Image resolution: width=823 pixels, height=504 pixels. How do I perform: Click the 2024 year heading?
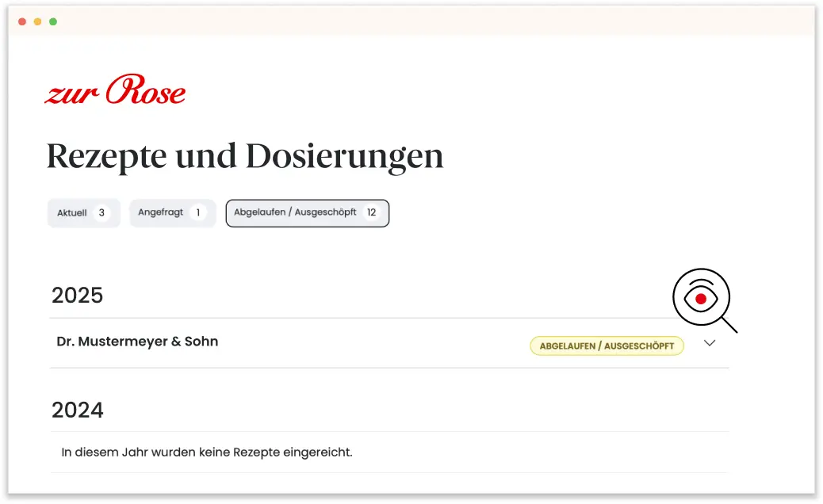pos(77,410)
